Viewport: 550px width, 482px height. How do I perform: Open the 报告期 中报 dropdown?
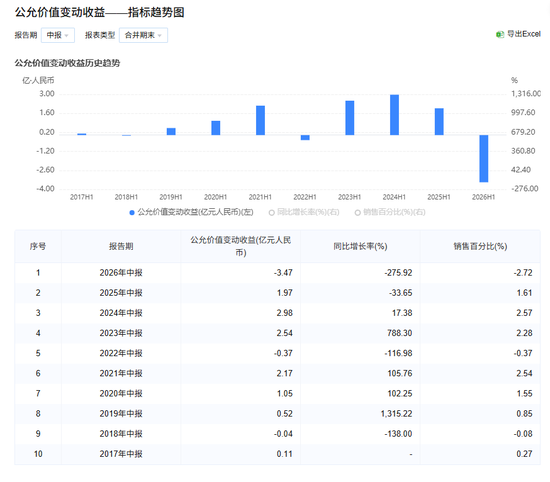tap(58, 35)
